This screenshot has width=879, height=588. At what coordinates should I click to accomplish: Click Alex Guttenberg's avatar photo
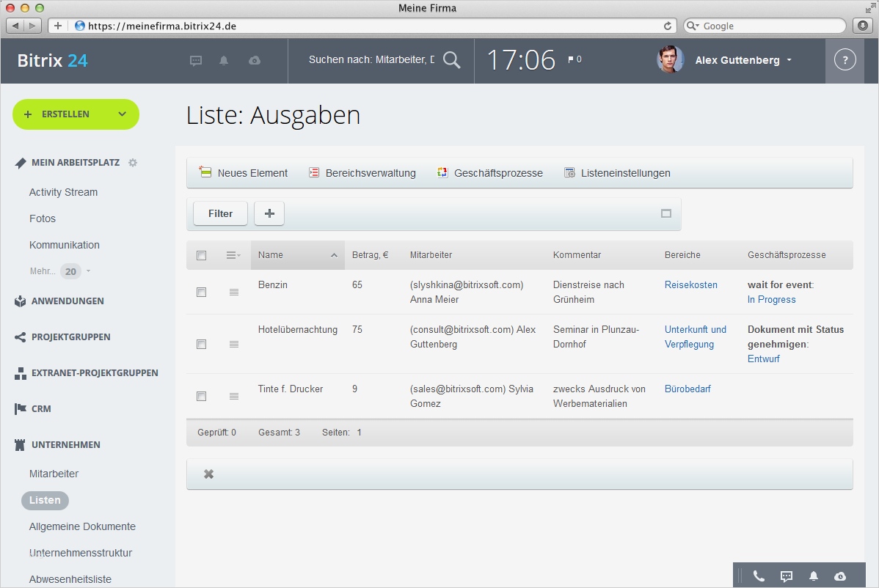point(670,59)
